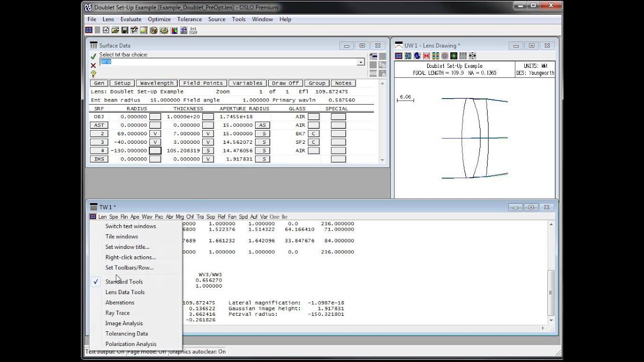Click the rainbow striped analysis icon
The height and width of the screenshot is (362, 644).
click(x=436, y=56)
